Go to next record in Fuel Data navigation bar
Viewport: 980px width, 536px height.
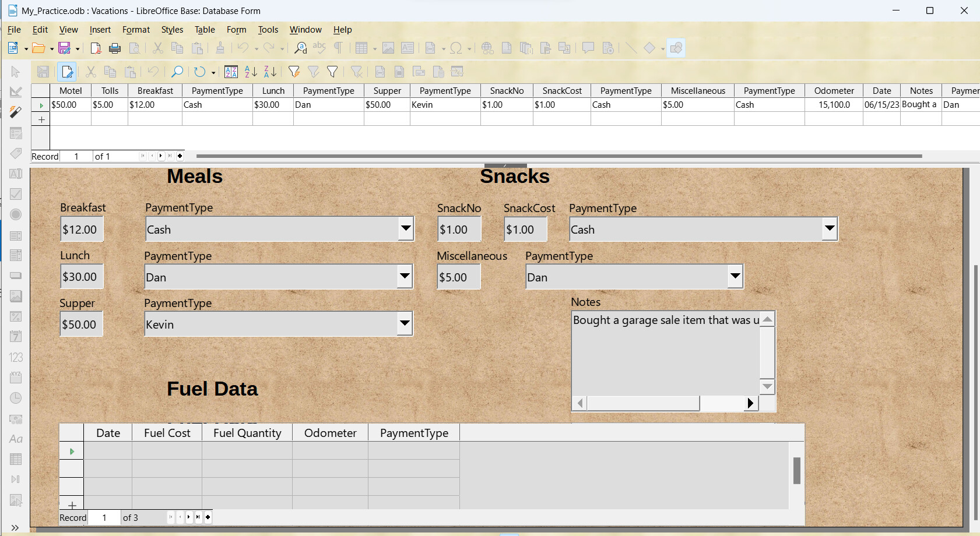coord(189,517)
